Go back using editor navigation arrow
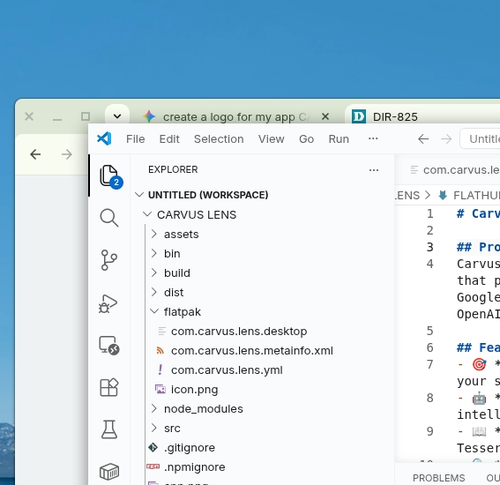The width and height of the screenshot is (500, 485). pos(423,139)
